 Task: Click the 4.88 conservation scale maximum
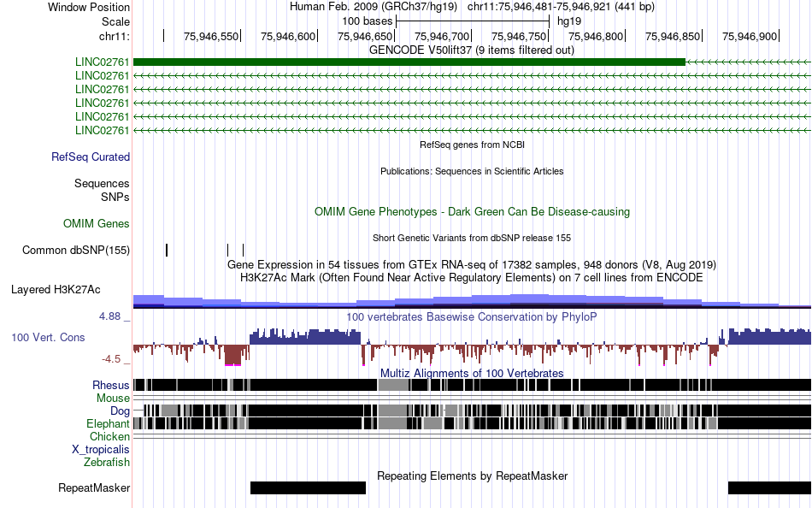click(x=109, y=316)
